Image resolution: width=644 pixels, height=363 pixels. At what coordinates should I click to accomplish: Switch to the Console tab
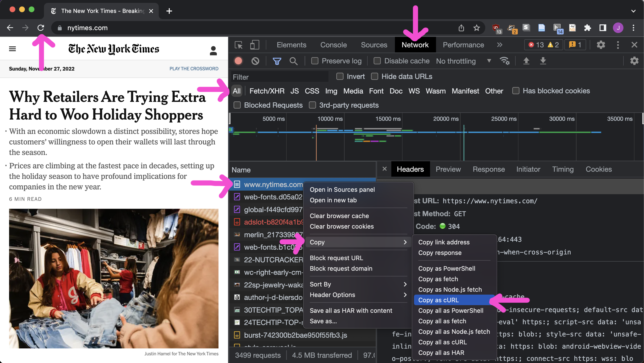[333, 45]
